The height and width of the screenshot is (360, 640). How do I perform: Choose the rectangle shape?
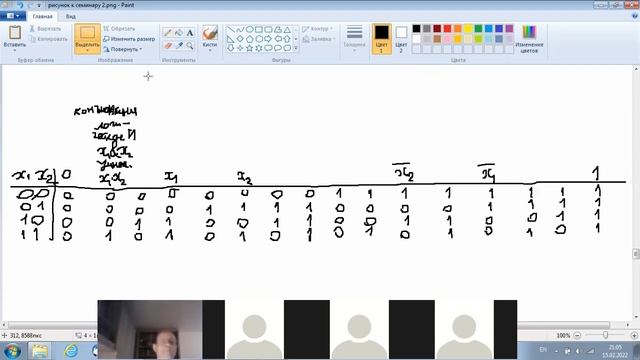[x=259, y=29]
